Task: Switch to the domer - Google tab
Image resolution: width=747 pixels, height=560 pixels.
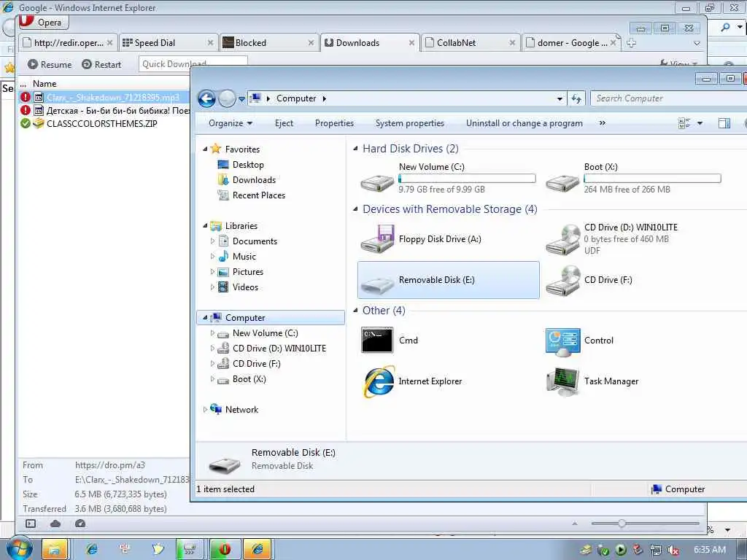Action: pyautogui.click(x=570, y=43)
